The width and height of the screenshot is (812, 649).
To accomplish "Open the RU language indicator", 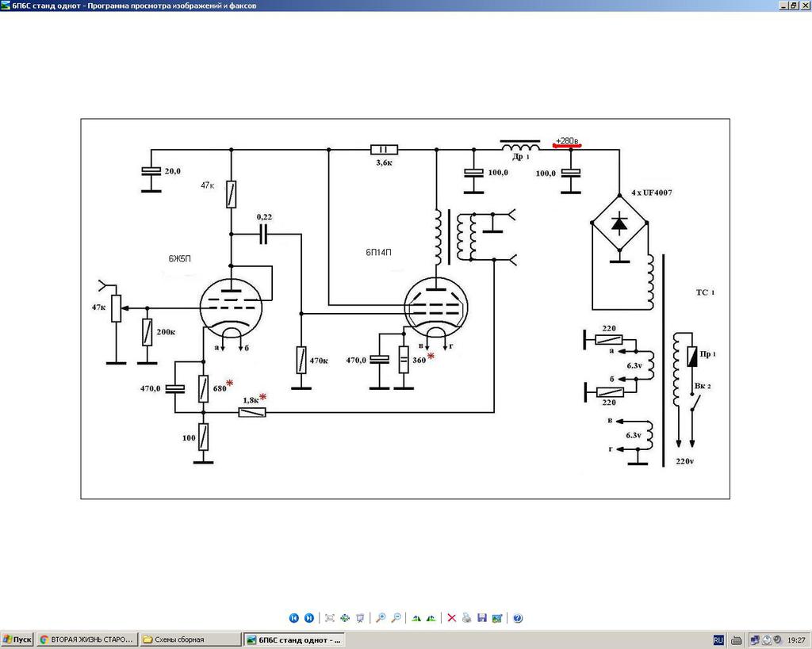I will click(718, 640).
